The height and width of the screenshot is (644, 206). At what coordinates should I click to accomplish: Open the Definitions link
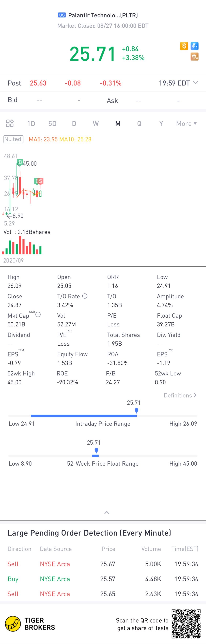pyautogui.click(x=180, y=395)
